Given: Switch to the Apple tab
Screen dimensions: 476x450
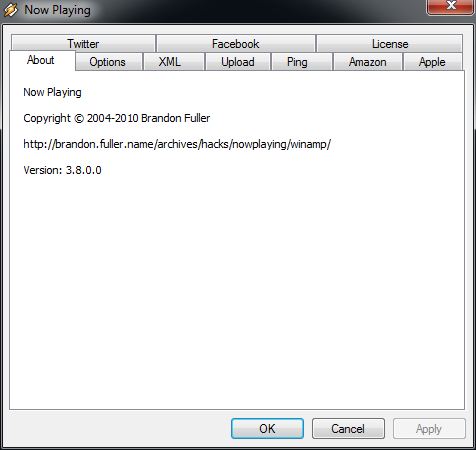Looking at the screenshot, I should click(432, 62).
